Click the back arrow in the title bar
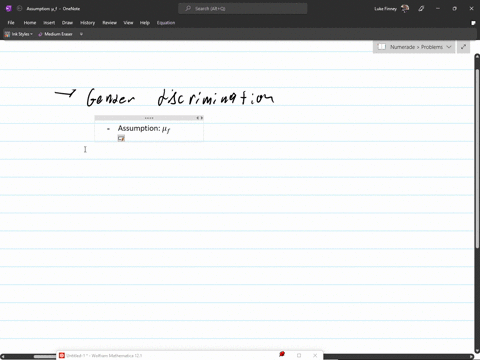The width and height of the screenshot is (480, 360). click(19, 9)
